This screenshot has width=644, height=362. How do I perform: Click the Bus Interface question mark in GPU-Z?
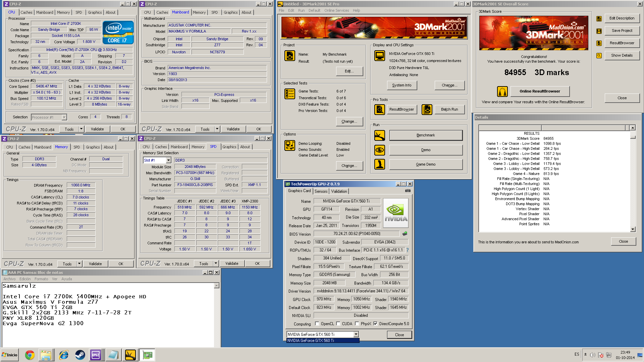[x=407, y=250]
